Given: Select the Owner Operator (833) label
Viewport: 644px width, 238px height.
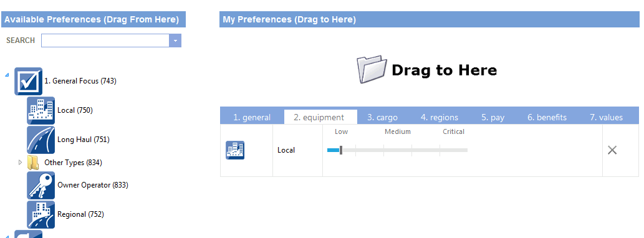Looking at the screenshot, I should coord(93,185).
